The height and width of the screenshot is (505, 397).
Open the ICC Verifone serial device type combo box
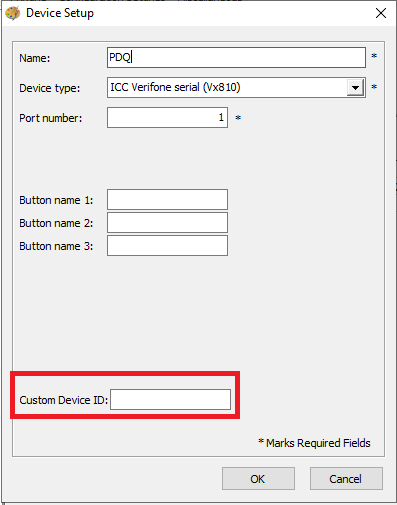click(236, 87)
